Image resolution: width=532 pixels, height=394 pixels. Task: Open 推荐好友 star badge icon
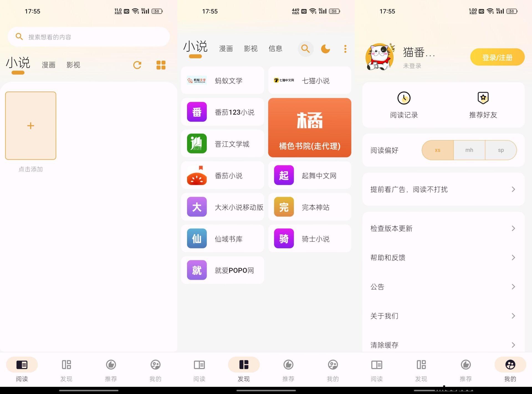(x=483, y=98)
